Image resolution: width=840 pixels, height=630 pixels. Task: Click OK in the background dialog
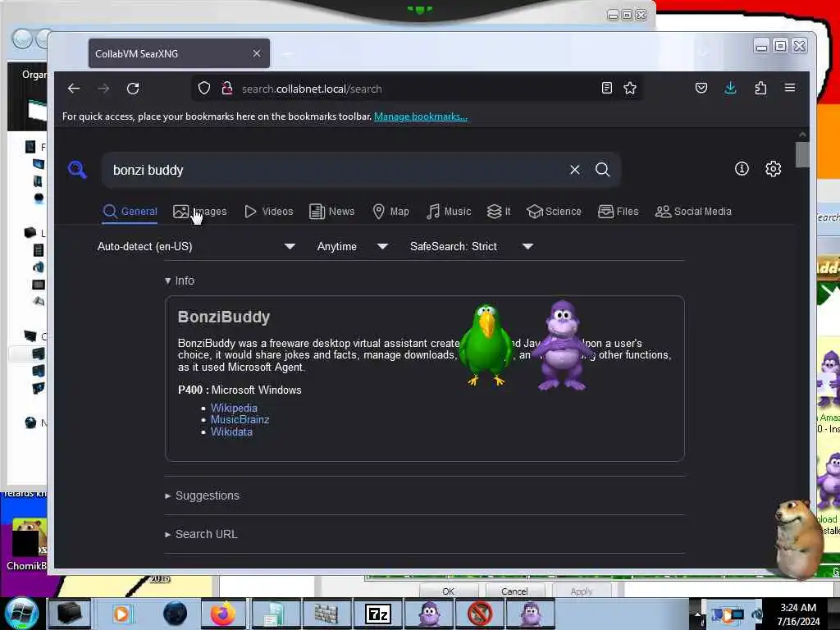click(x=449, y=591)
